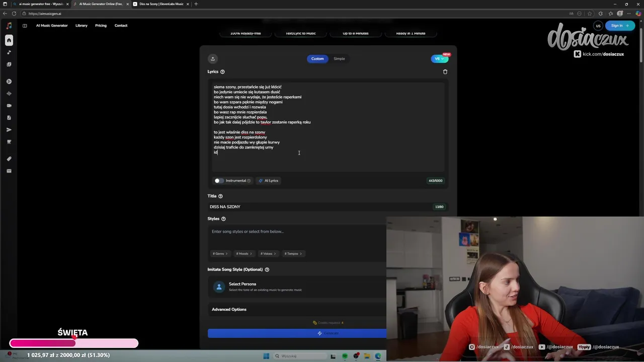Click the 443/5000 character counter
The height and width of the screenshot is (362, 644).
(436, 180)
